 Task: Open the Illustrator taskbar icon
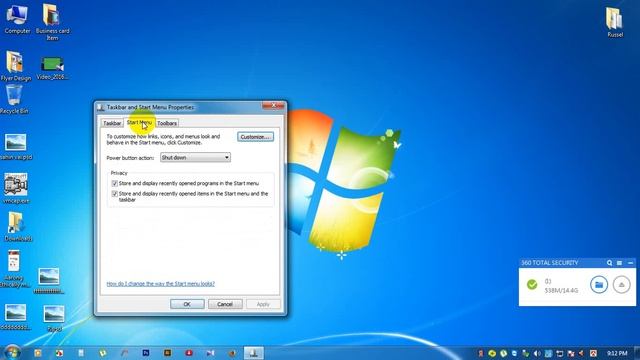167,353
